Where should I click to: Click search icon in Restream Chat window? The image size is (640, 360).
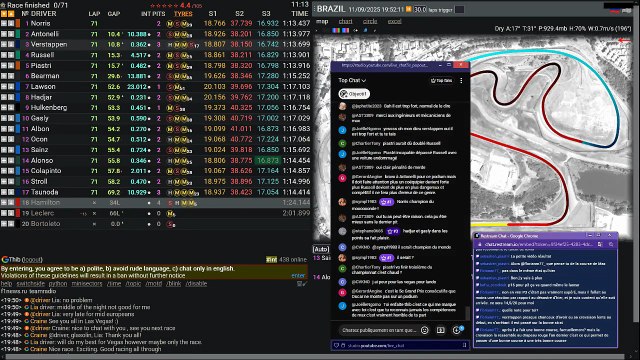point(611,244)
